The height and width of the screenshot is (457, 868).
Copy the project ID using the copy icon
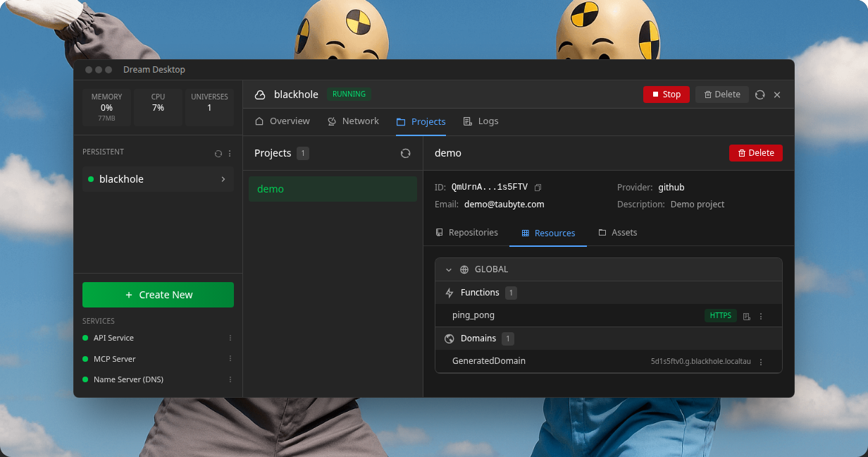click(538, 187)
